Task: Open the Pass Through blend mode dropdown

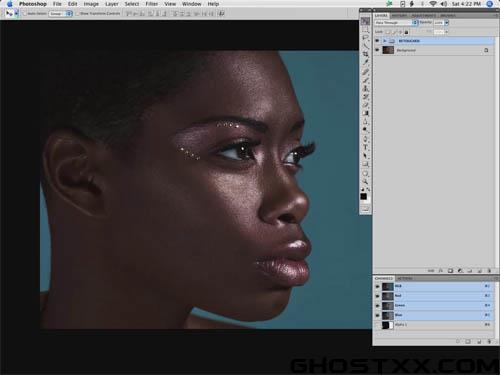Action: pos(396,23)
